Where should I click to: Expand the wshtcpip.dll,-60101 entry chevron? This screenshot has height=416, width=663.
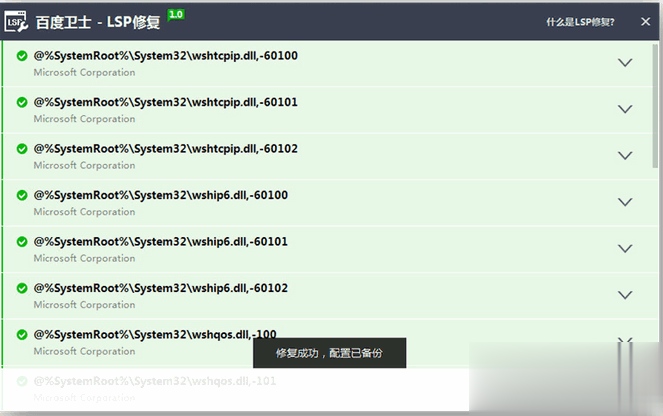(x=625, y=109)
